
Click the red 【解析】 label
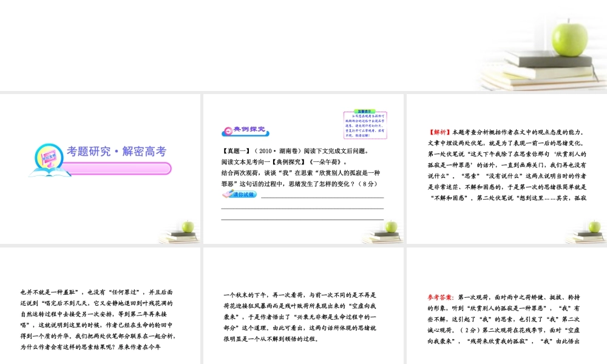(439, 132)
